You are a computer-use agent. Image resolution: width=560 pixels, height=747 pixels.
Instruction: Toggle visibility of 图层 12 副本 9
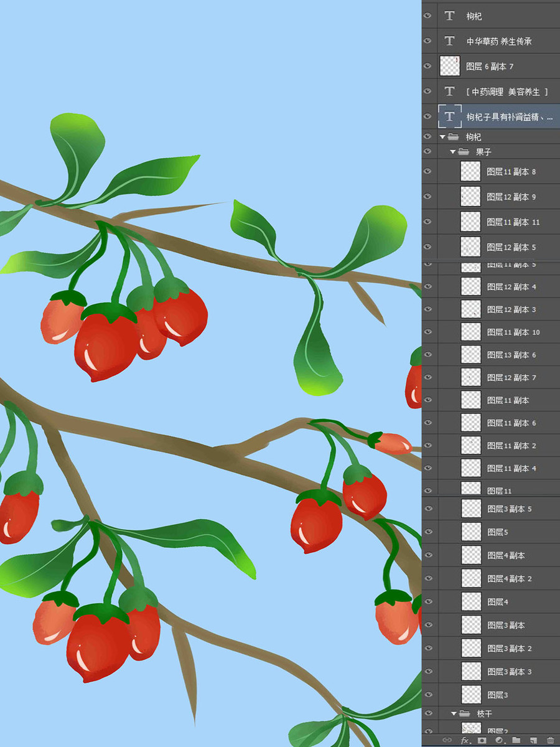pos(427,197)
